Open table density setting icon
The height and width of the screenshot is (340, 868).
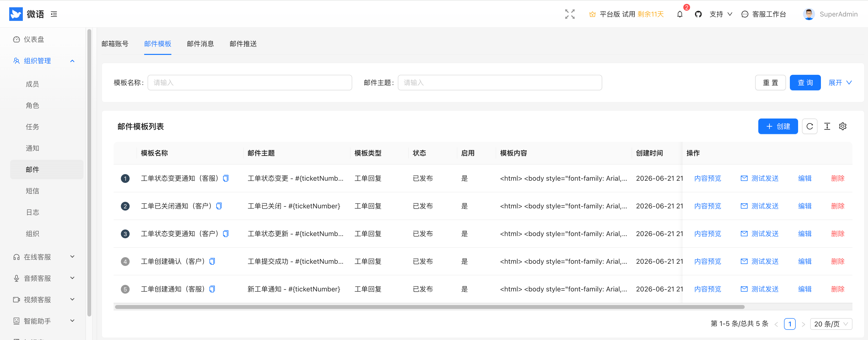click(x=827, y=126)
